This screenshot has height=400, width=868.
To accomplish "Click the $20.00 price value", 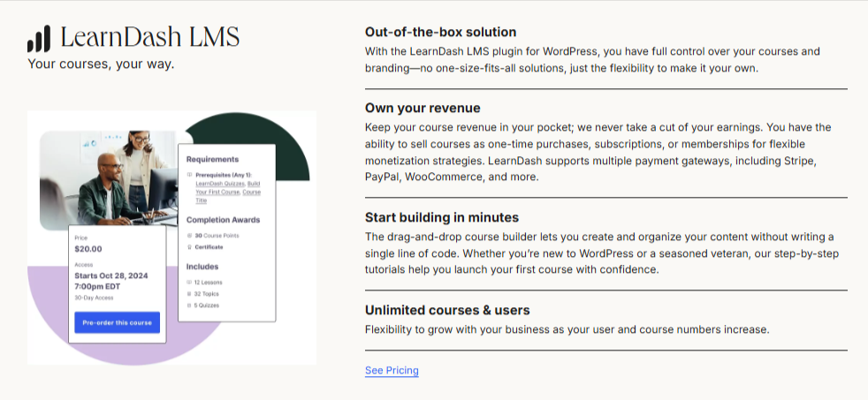I will [88, 249].
